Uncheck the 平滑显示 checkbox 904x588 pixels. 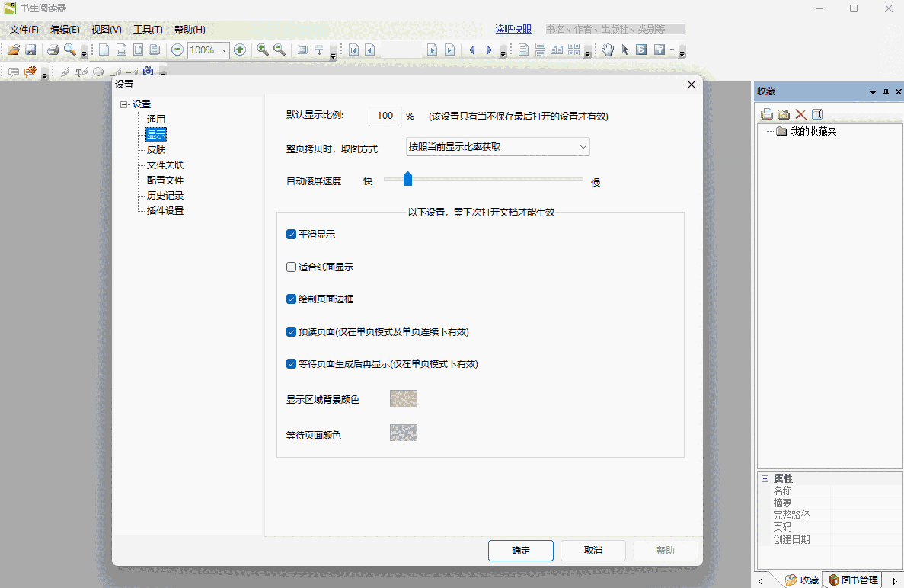pyautogui.click(x=291, y=235)
